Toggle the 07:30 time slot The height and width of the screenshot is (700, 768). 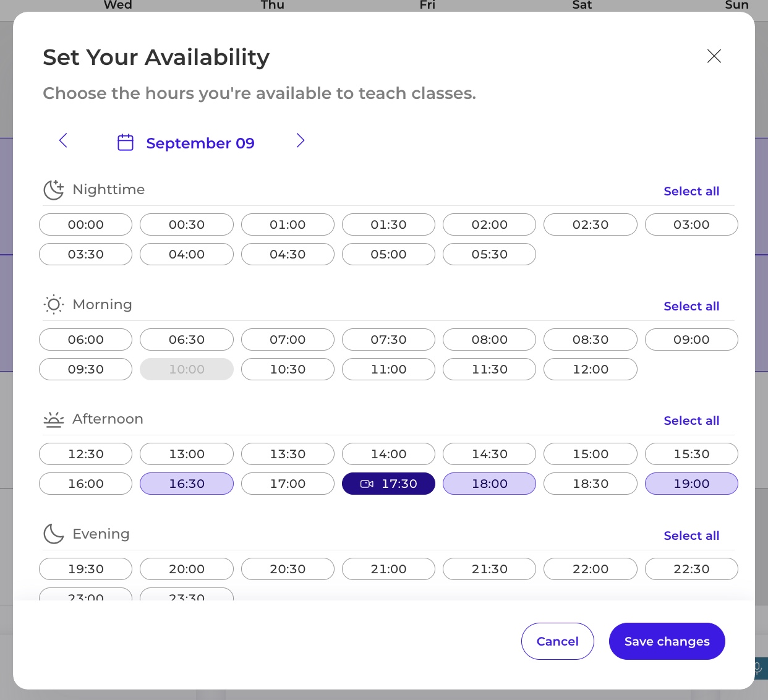click(388, 339)
